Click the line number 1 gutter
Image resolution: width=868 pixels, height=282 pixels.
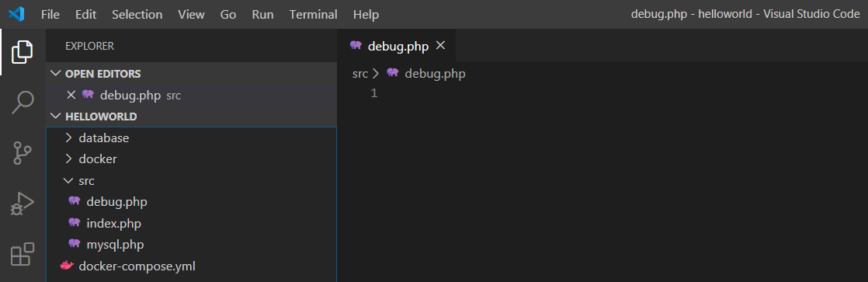[x=374, y=94]
